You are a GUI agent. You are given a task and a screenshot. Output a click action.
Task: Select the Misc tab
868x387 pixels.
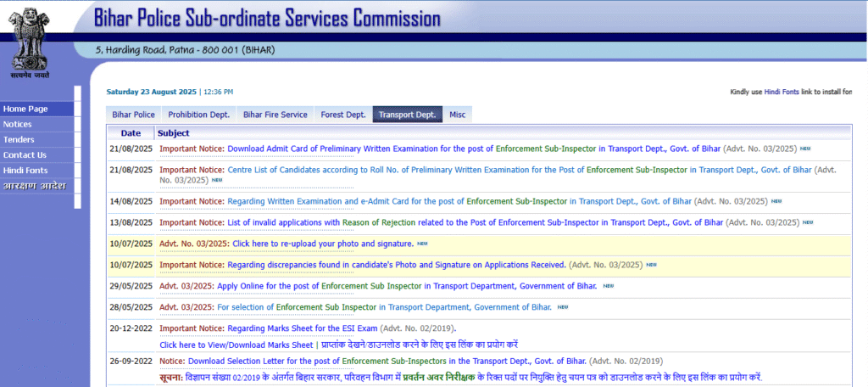click(457, 115)
